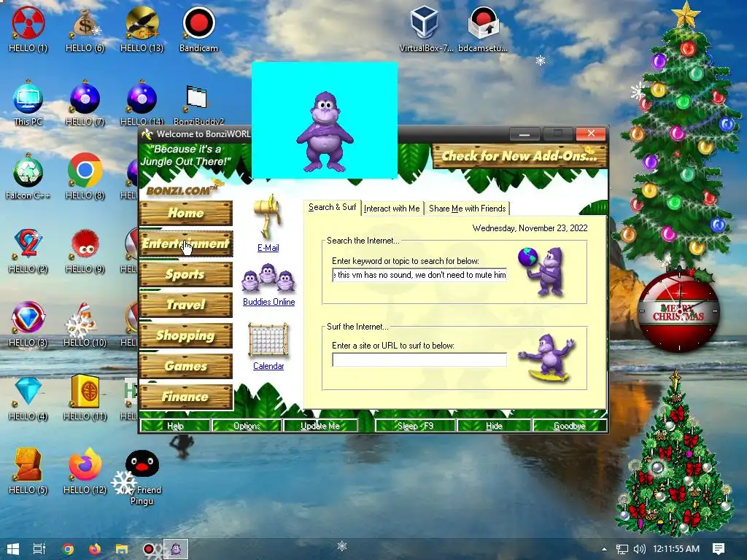Go to the Home section

coord(186,213)
